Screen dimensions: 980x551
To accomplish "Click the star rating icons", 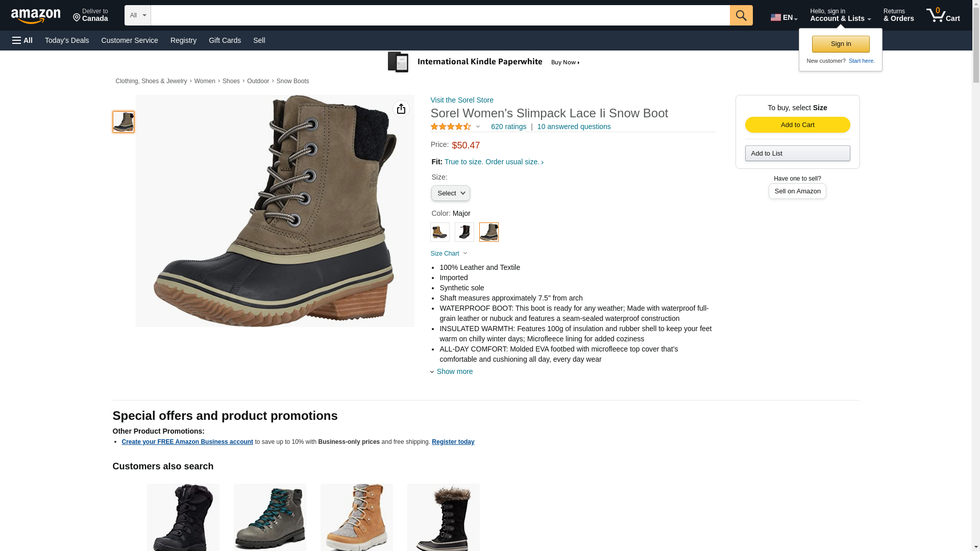I will [451, 127].
